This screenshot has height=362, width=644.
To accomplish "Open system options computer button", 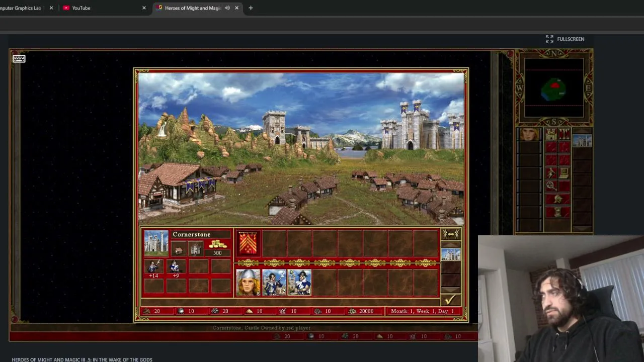I will [x=563, y=173].
